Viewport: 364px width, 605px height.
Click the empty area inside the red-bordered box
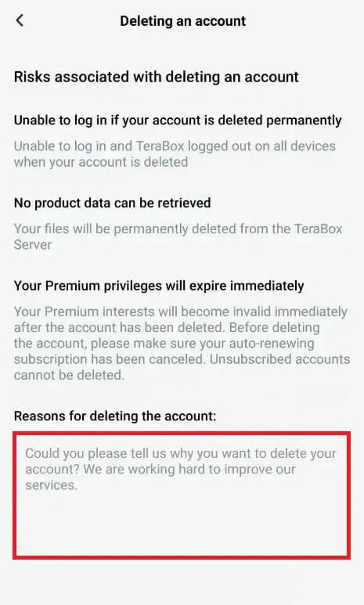(182, 524)
